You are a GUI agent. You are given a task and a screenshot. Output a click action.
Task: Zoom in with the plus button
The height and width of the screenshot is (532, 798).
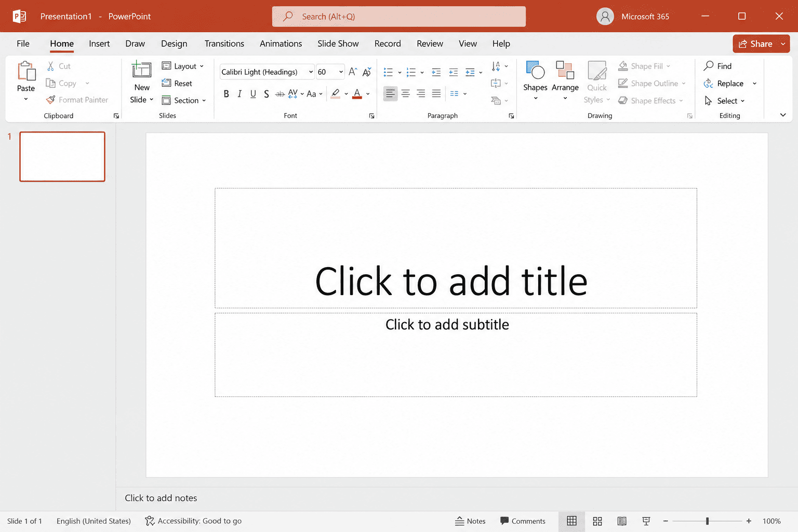749,521
